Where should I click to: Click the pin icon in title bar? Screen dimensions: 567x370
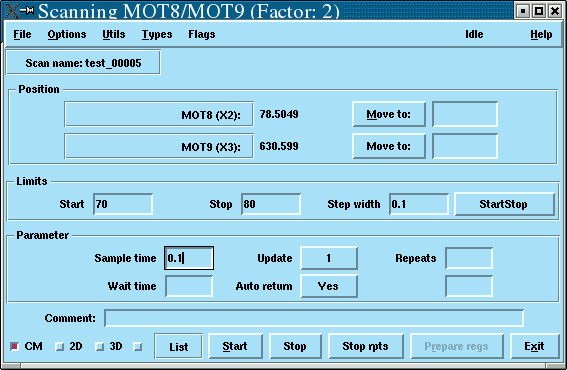[27, 10]
